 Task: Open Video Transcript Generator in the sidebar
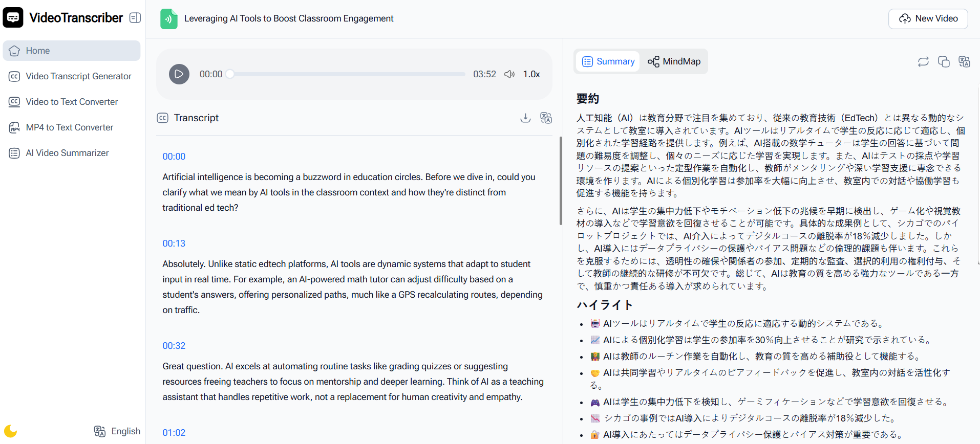[x=78, y=76]
